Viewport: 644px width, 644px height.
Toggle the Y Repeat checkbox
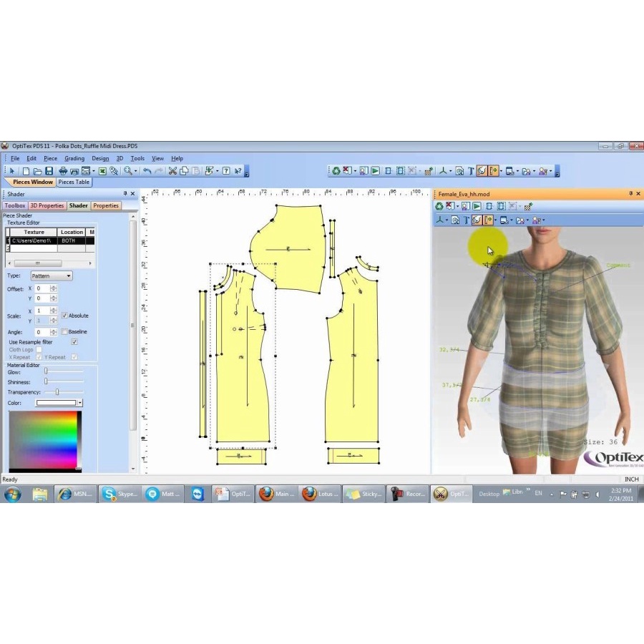coord(74,357)
